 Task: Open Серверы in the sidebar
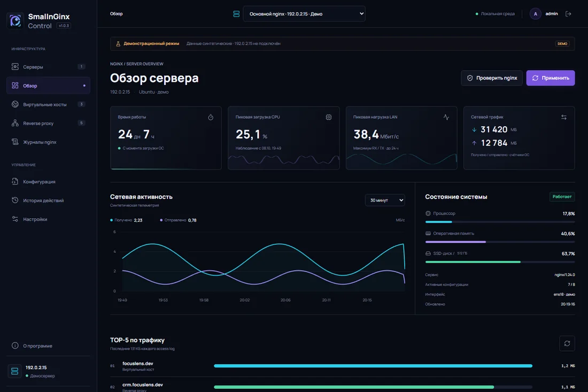point(48,67)
